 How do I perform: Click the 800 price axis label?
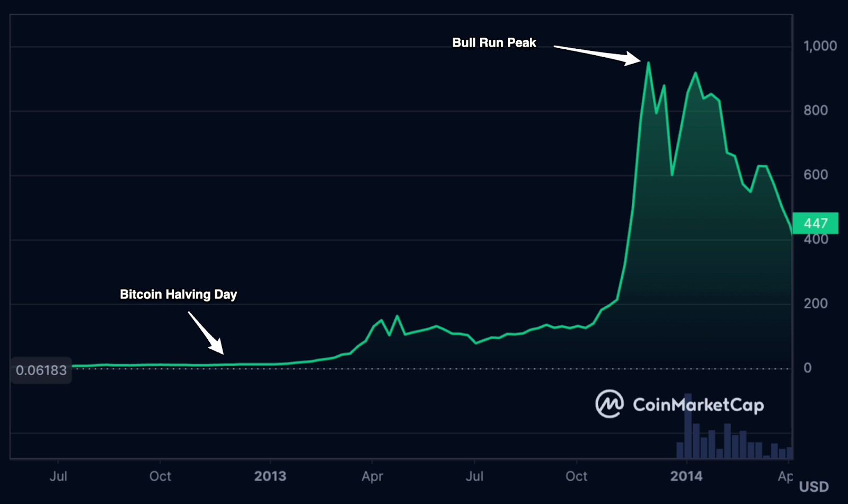click(x=816, y=110)
